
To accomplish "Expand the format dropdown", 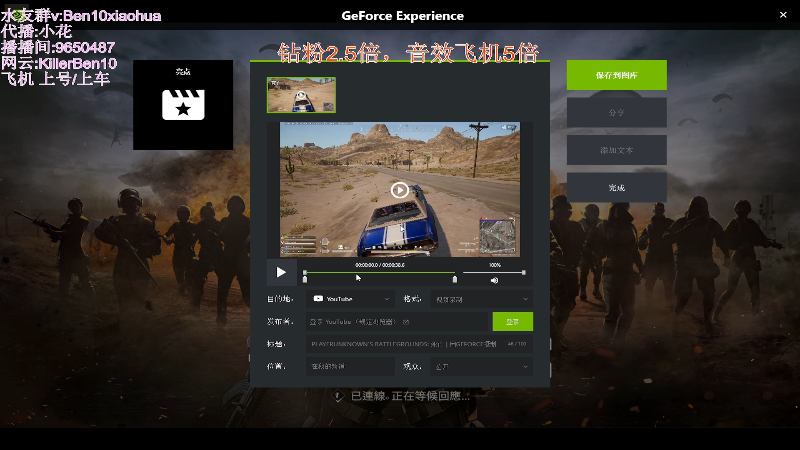I will pos(482,299).
